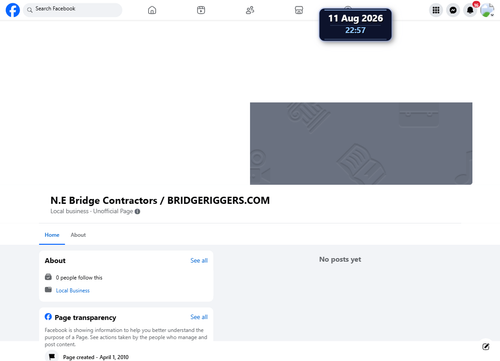The image size is (500, 361).
Task: Click the Unofficial Page info icon
Action: pos(137,211)
